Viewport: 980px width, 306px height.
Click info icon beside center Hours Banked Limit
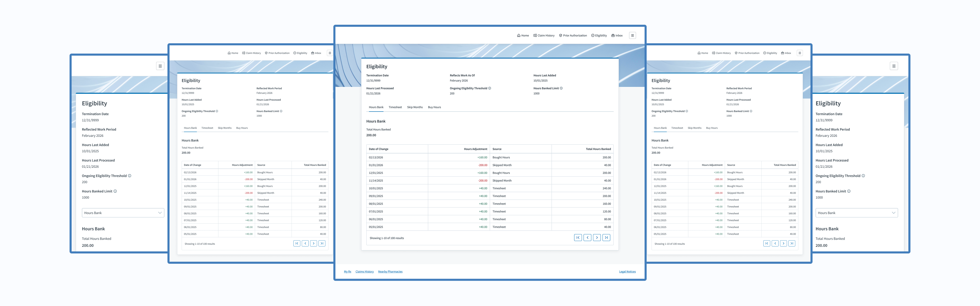coord(561,88)
